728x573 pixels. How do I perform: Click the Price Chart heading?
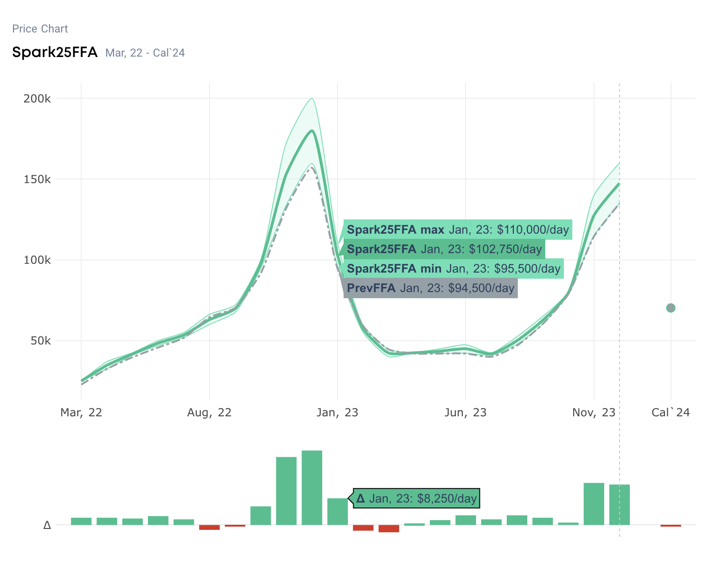(x=40, y=29)
